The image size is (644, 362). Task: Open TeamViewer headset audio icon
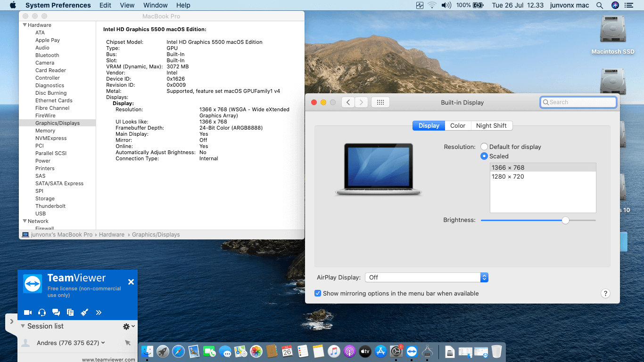pyautogui.click(x=42, y=312)
